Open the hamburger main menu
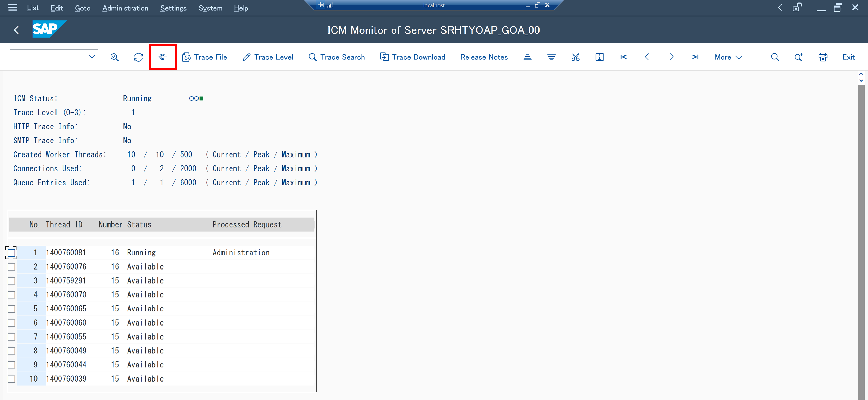 click(x=13, y=8)
